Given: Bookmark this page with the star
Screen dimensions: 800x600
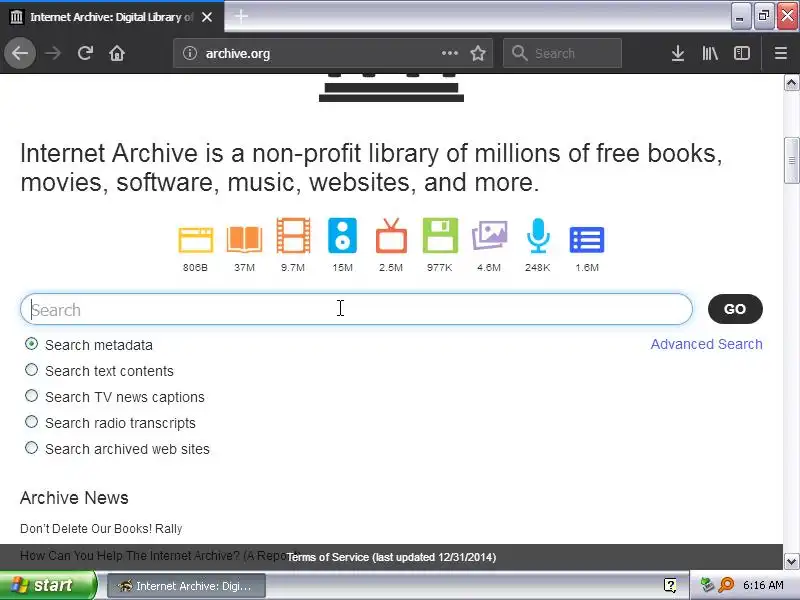Looking at the screenshot, I should pos(478,53).
